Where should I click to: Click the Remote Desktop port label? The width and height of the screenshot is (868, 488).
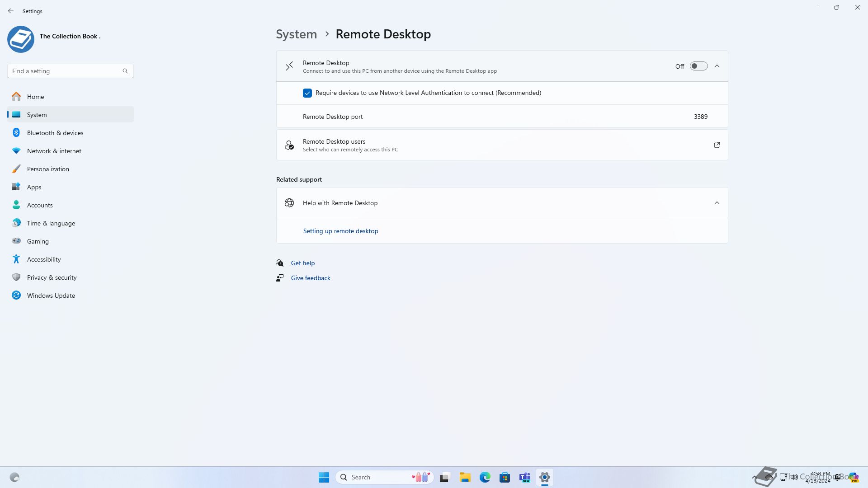pos(333,117)
